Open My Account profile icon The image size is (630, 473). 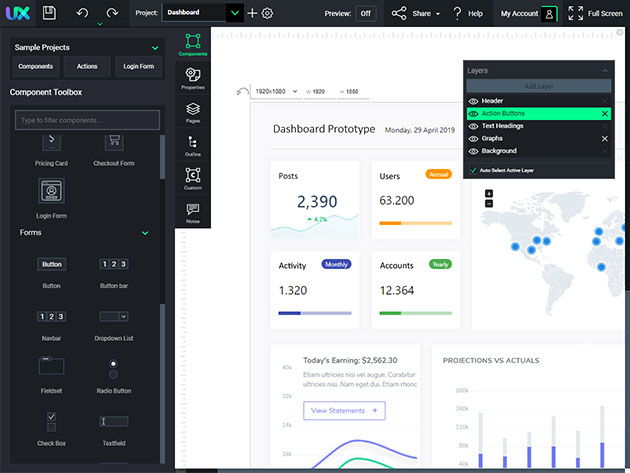click(x=549, y=14)
